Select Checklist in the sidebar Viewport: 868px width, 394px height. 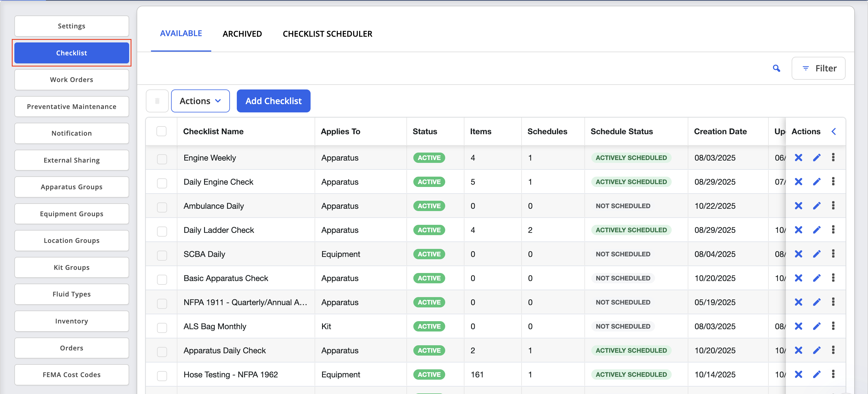(71, 53)
